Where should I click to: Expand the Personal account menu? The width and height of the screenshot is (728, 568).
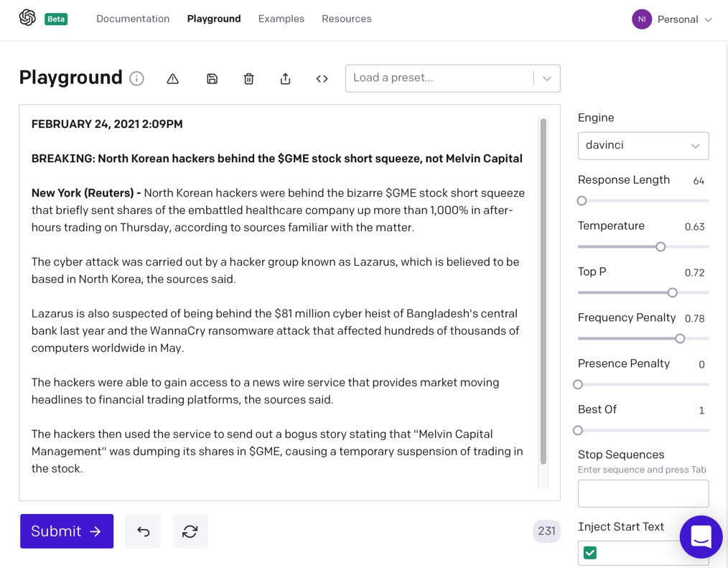click(x=684, y=19)
